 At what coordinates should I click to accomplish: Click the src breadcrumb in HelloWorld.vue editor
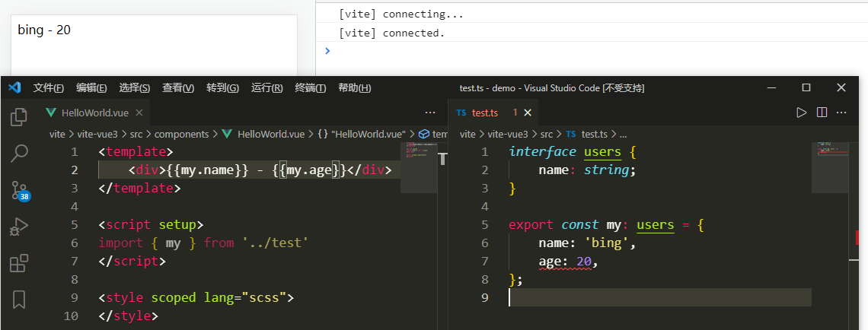136,134
